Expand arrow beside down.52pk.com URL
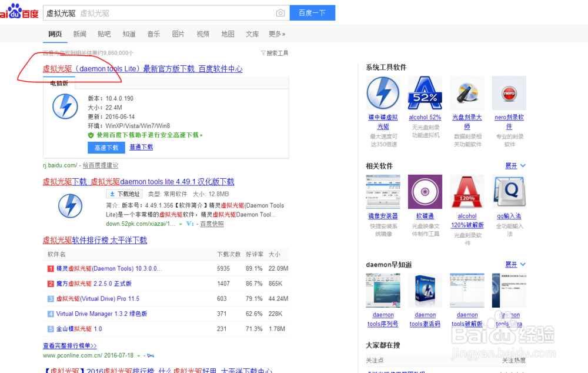Image resolution: width=588 pixels, height=373 pixels. coord(181,224)
